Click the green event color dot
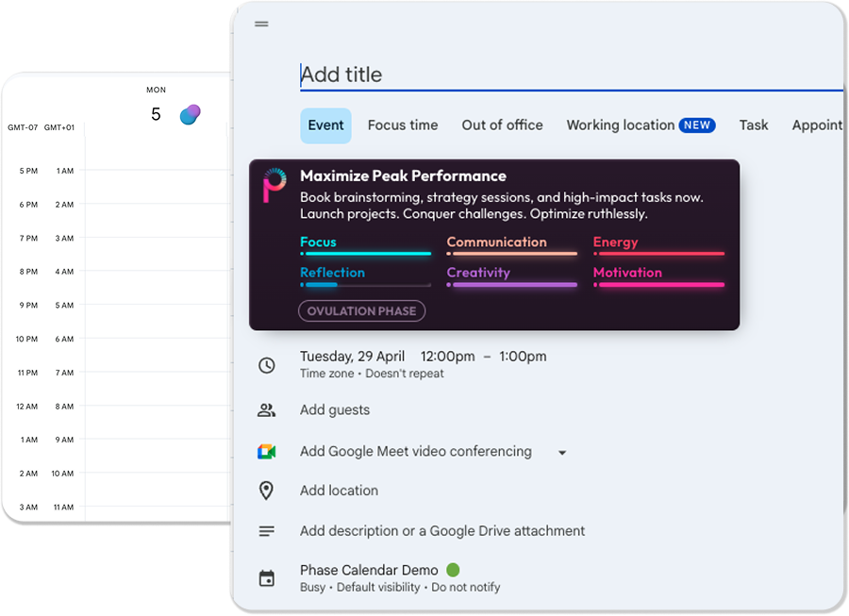Image resolution: width=849 pixels, height=616 pixels. pyautogui.click(x=453, y=570)
